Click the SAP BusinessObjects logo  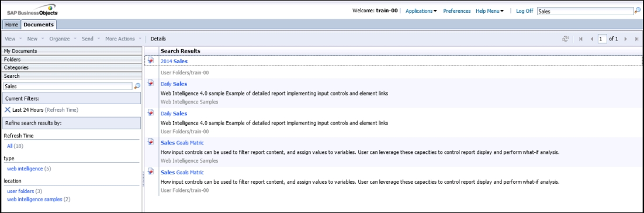(x=33, y=11)
